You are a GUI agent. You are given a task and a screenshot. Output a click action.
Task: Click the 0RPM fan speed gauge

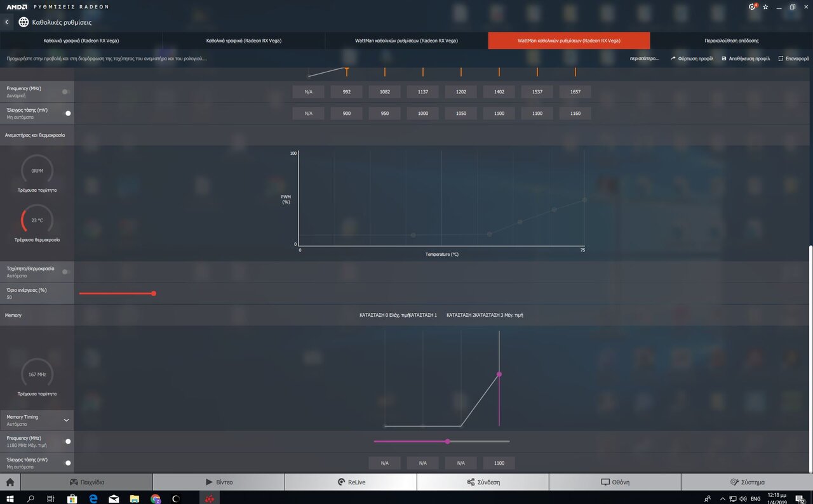point(37,170)
